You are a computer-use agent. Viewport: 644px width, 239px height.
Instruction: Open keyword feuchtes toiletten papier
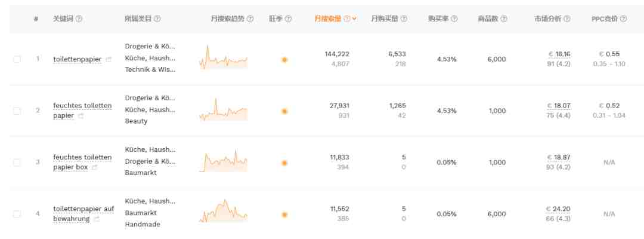82,111
